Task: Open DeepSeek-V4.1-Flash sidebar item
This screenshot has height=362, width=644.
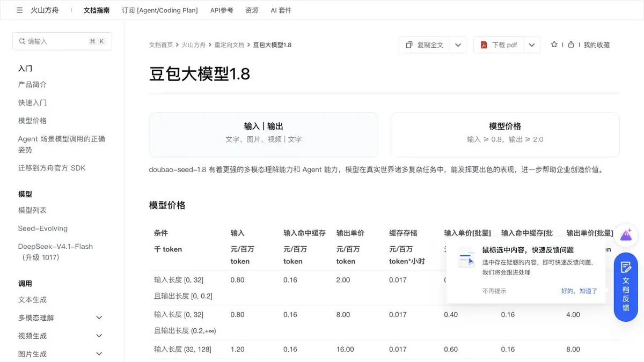Action: pyautogui.click(x=56, y=252)
